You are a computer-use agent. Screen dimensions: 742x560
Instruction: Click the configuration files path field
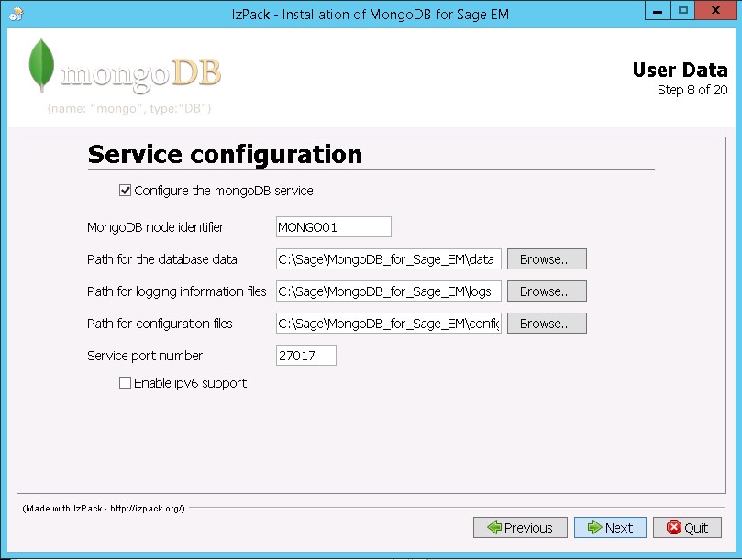(x=389, y=324)
